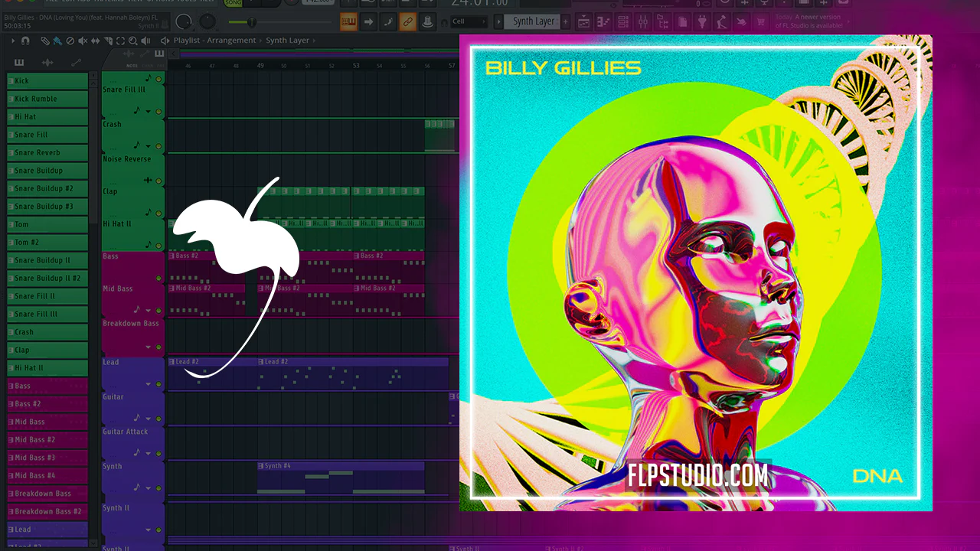Toggle the orange multilink chain icon
The image size is (980, 551).
pyautogui.click(x=407, y=21)
